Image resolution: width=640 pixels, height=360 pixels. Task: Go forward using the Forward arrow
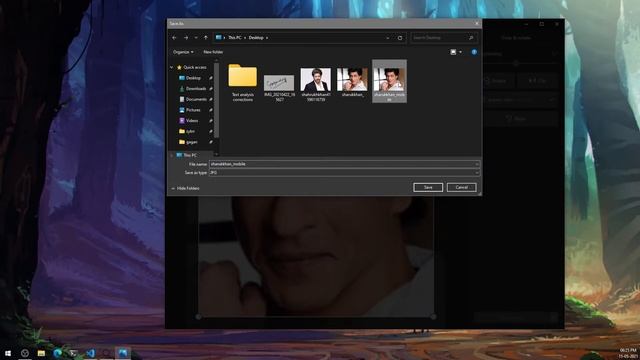tap(186, 38)
